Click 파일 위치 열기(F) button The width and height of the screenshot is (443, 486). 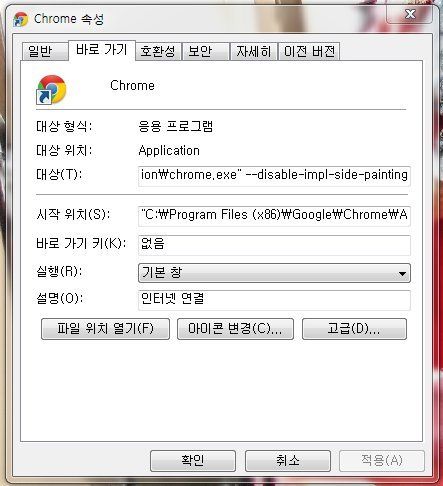click(105, 329)
